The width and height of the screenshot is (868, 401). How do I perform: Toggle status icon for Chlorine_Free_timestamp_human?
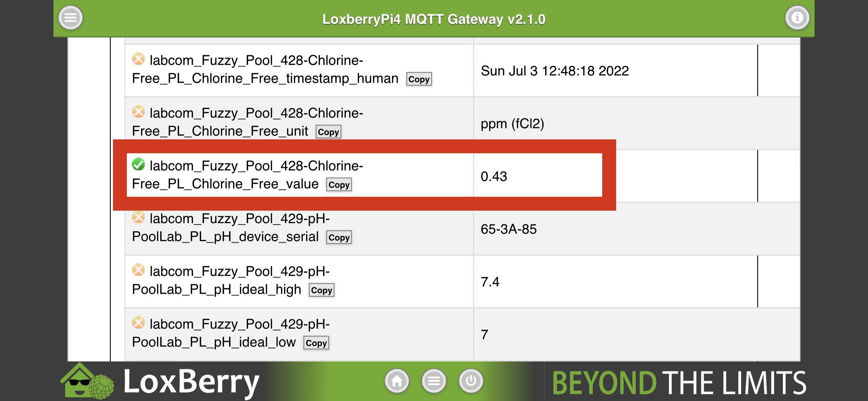(x=138, y=59)
